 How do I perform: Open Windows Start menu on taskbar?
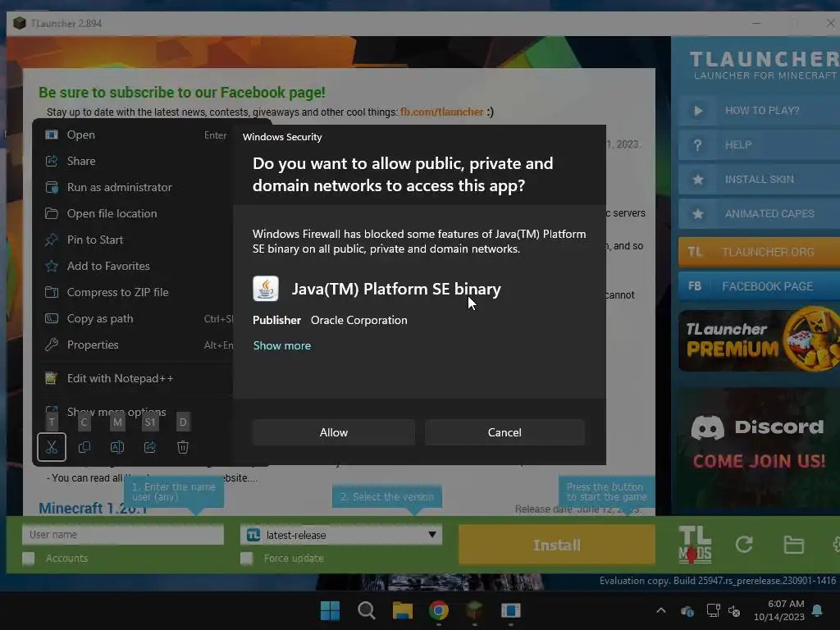coord(330,610)
